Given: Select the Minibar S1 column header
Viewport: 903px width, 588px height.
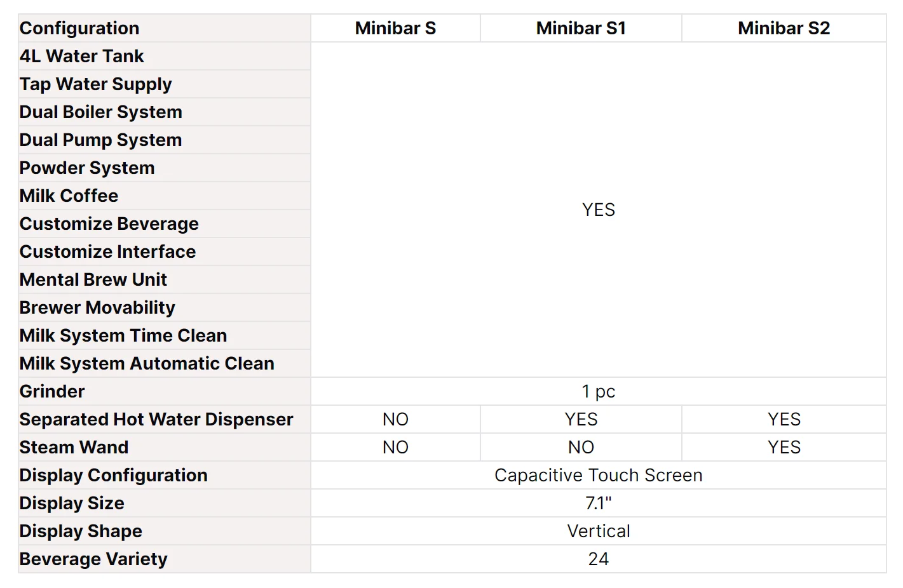Looking at the screenshot, I should tap(581, 29).
